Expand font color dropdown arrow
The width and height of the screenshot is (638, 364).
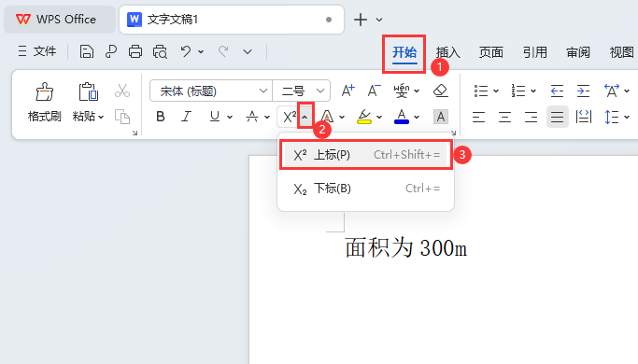point(417,117)
